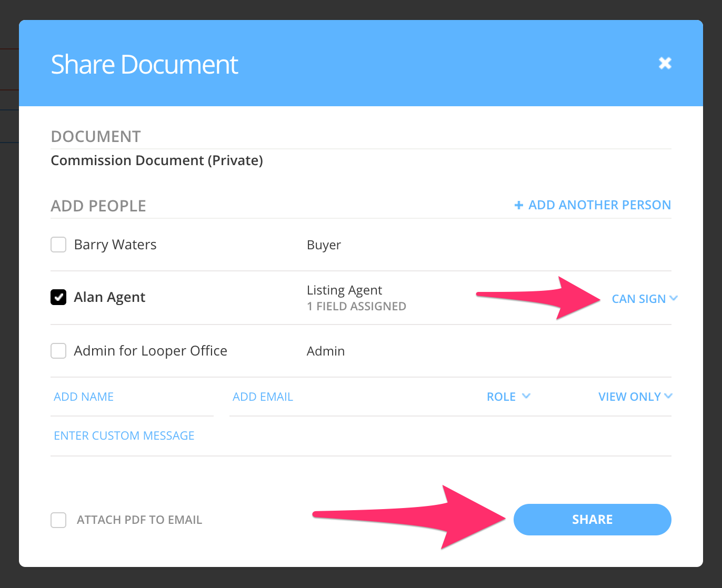The width and height of the screenshot is (722, 588).
Task: Uncheck Alan Agent
Action: tap(58, 297)
